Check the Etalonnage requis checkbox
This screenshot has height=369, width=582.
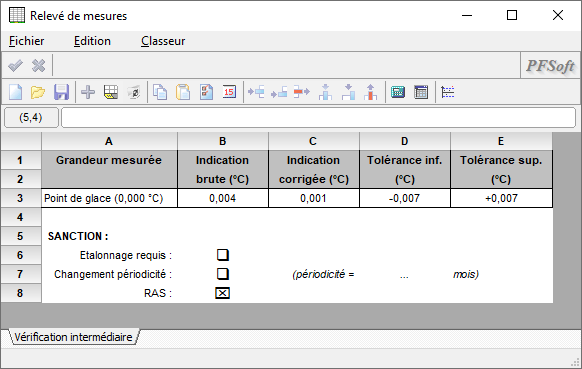coord(223,255)
